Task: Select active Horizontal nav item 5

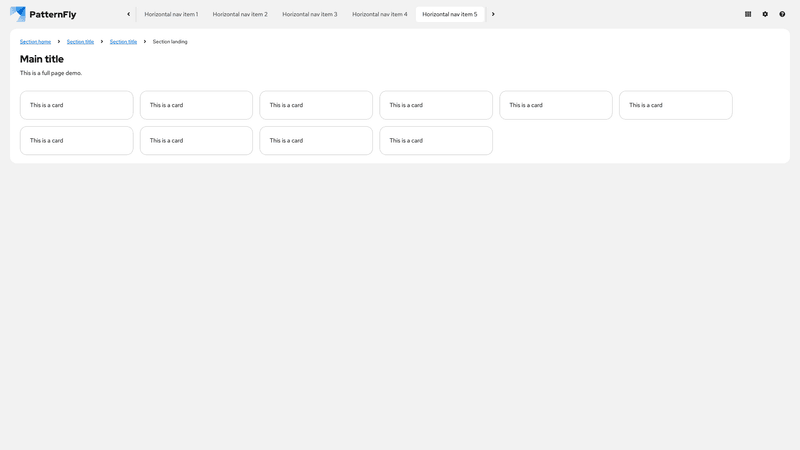Action: pos(450,14)
